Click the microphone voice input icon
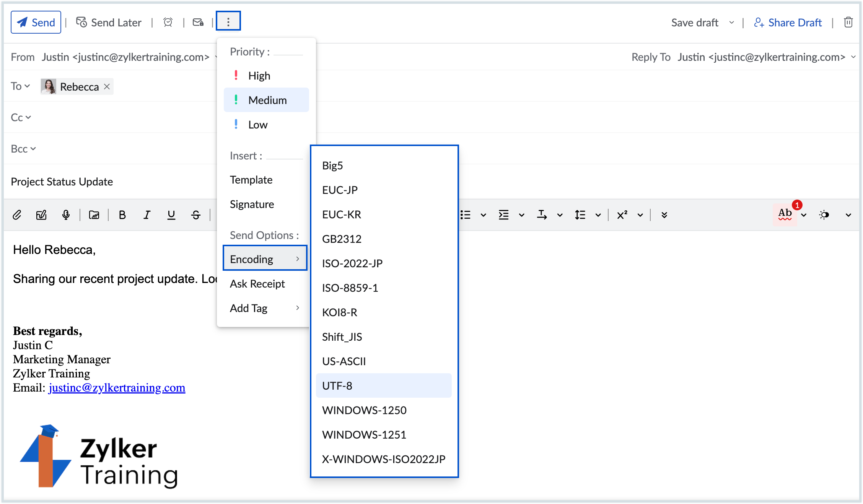863x504 pixels. pos(66,215)
